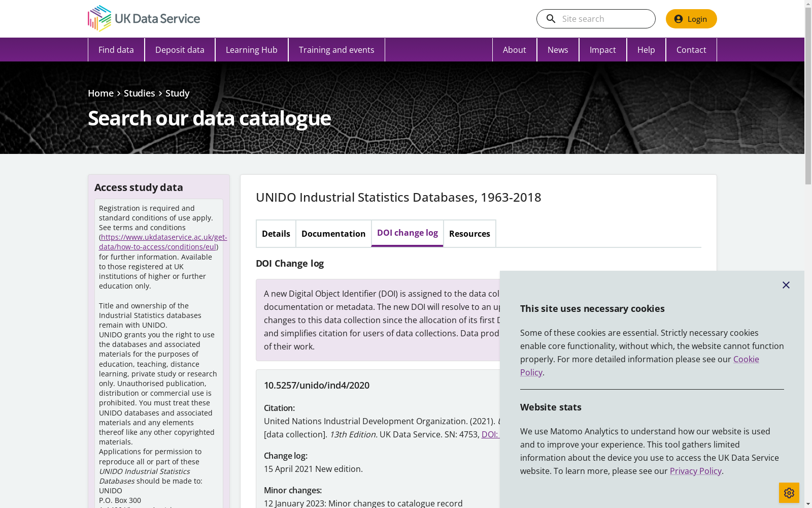
Task: Open the Learning Hub menu
Action: tap(252, 50)
